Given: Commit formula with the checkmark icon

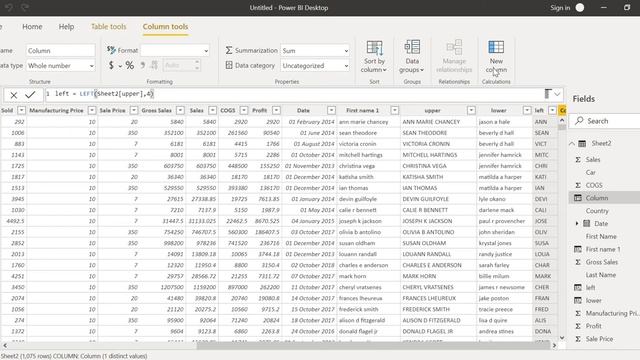Looking at the screenshot, I should pos(30,95).
